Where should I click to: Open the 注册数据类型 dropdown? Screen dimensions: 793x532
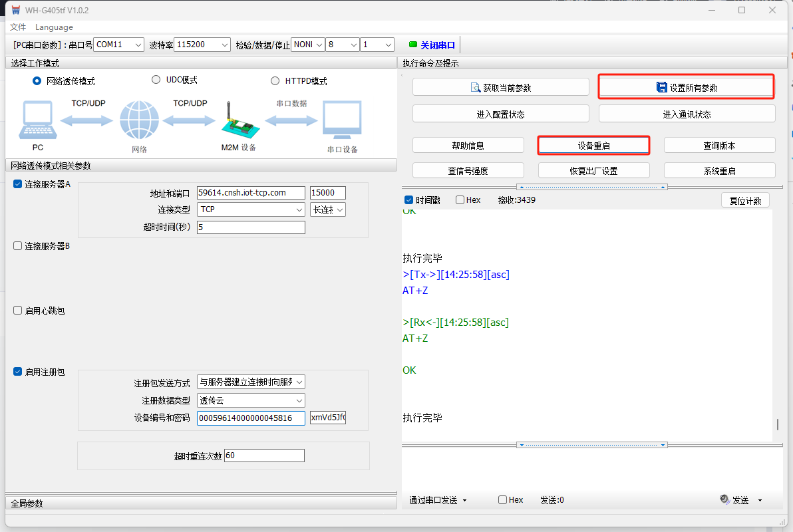tap(299, 400)
